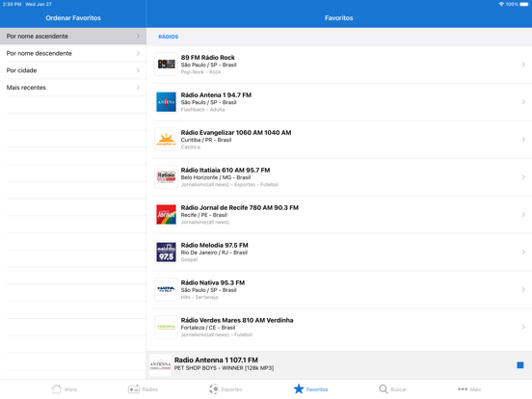Sort favorites by Por nome descendente

pos(73,53)
